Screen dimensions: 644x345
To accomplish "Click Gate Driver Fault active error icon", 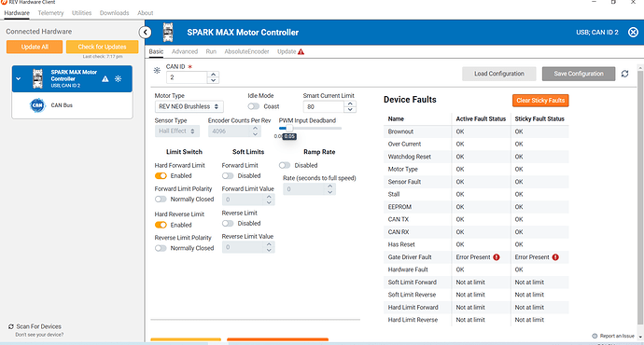I will (497, 257).
